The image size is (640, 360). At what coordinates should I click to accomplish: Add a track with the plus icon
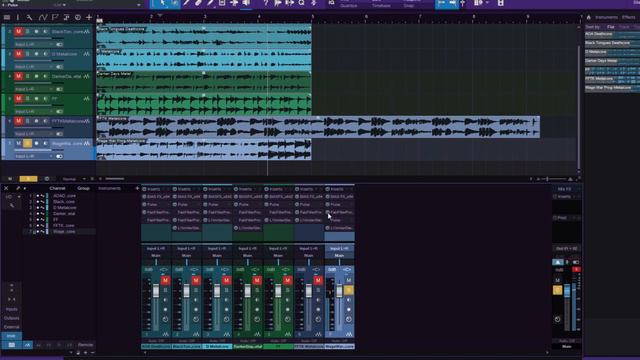(x=89, y=18)
